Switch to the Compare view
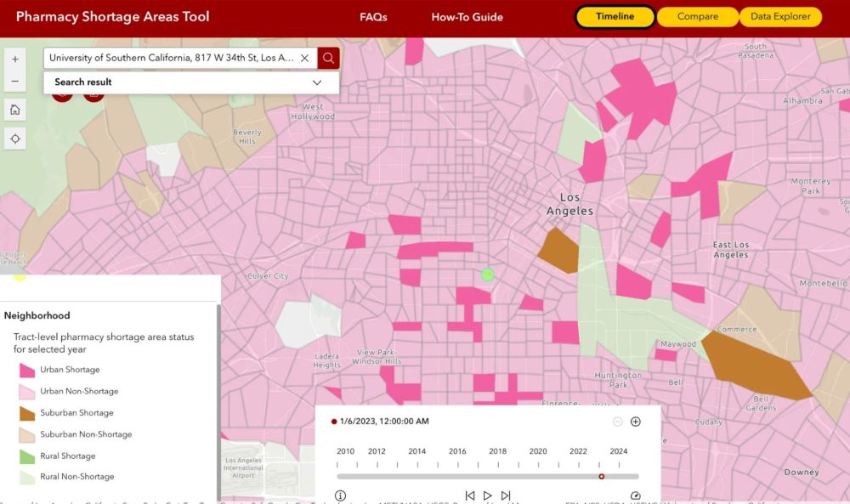Viewport: 850px width, 504px height. 697,16
